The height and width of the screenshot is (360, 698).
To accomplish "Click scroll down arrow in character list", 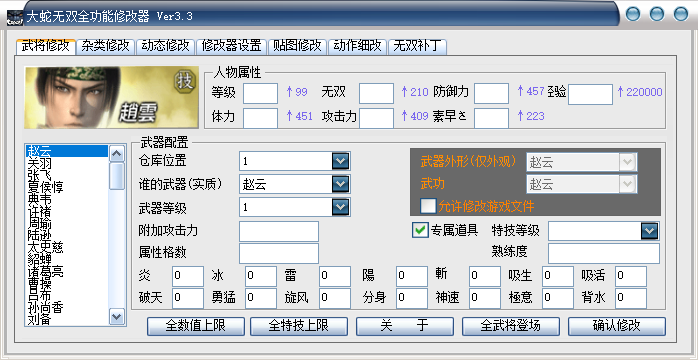I will click(x=117, y=317).
